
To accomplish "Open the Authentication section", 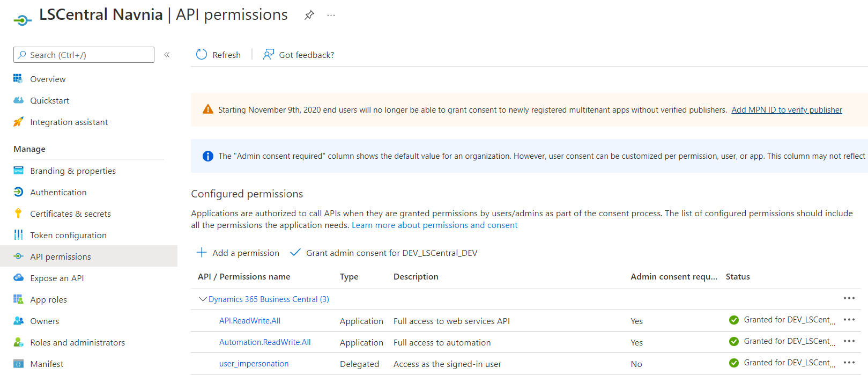I will pyautogui.click(x=58, y=192).
